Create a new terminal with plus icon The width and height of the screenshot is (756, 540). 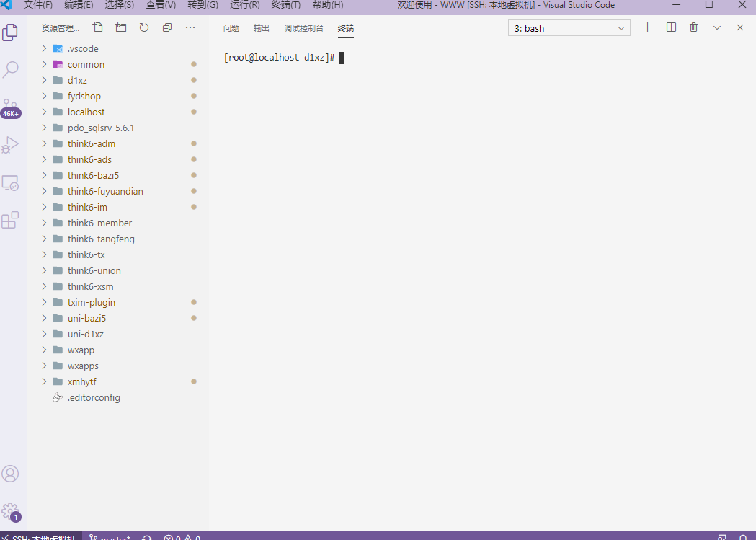[647, 27]
